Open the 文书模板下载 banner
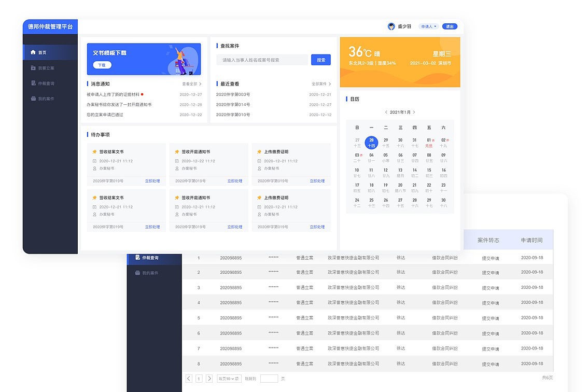The width and height of the screenshot is (588, 392). tap(144, 59)
